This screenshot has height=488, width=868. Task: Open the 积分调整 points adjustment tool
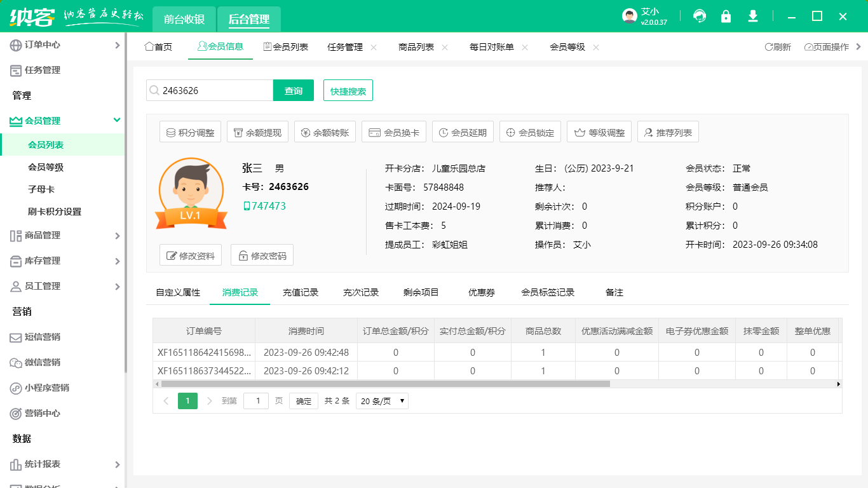(x=190, y=132)
